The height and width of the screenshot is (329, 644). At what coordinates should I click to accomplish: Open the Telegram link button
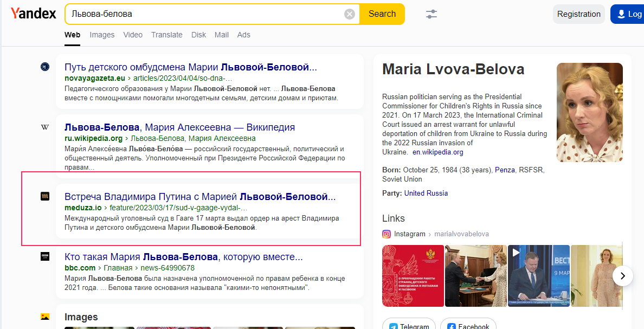pos(409,325)
